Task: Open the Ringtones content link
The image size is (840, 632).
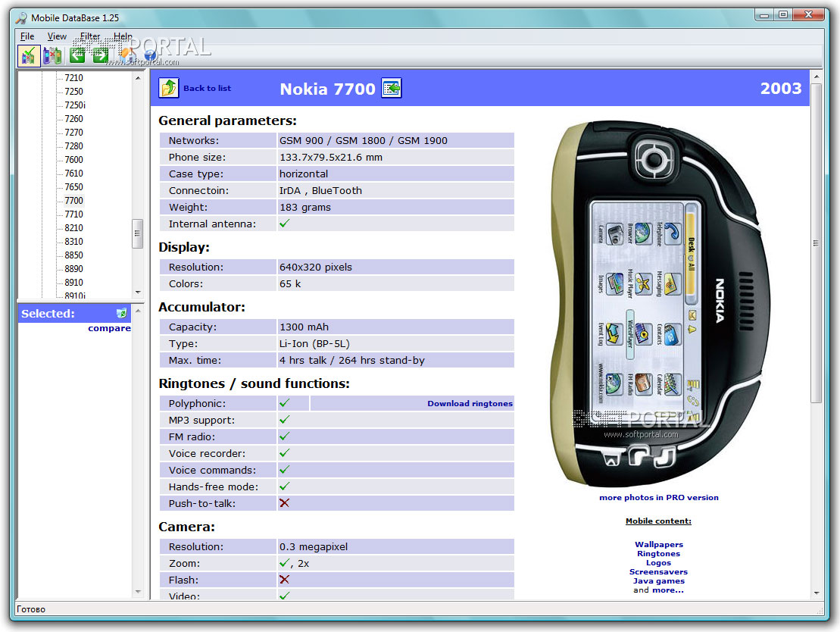Action: [658, 553]
